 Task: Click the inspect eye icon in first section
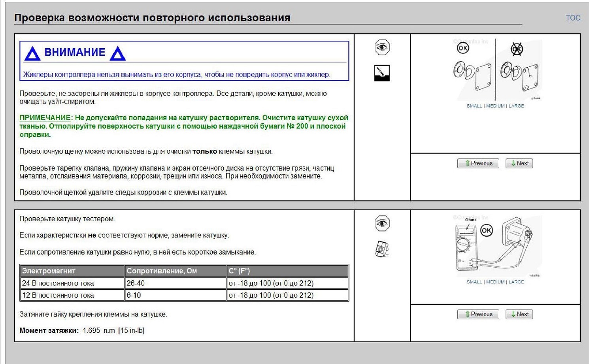coord(382,47)
